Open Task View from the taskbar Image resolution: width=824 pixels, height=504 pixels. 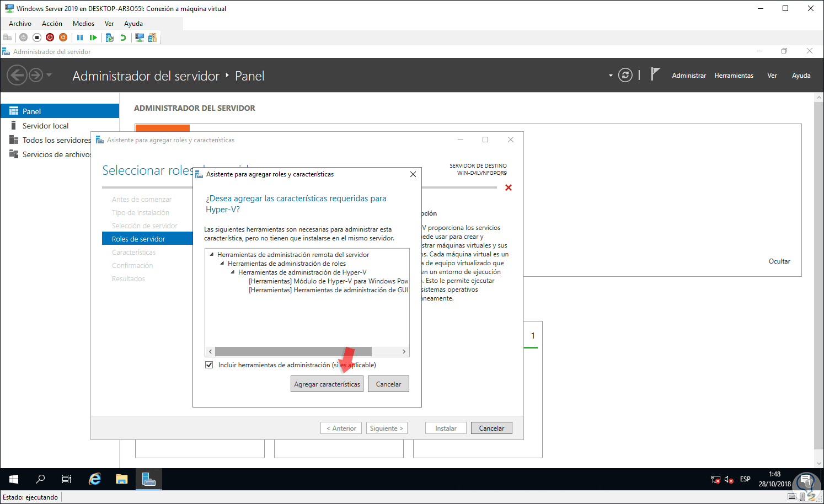point(67,479)
